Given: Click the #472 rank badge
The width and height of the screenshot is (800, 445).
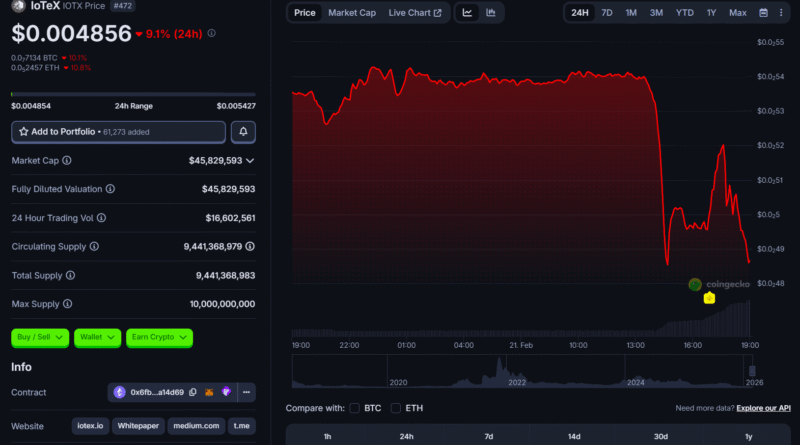Looking at the screenshot, I should [x=122, y=6].
